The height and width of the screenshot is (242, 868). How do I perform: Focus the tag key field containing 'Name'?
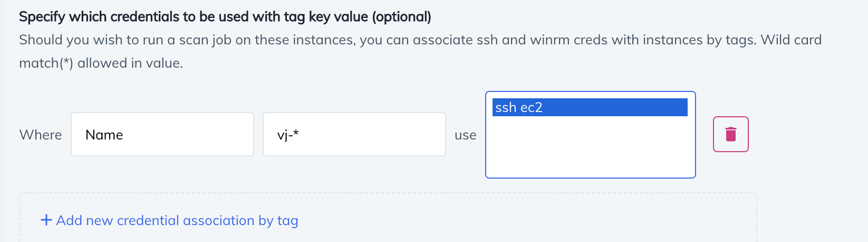(x=162, y=135)
